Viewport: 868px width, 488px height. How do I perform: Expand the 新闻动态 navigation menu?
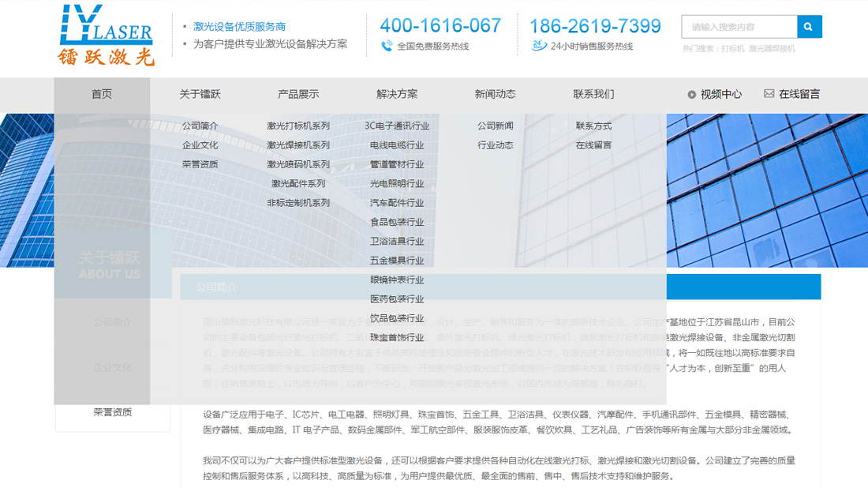[x=496, y=94]
